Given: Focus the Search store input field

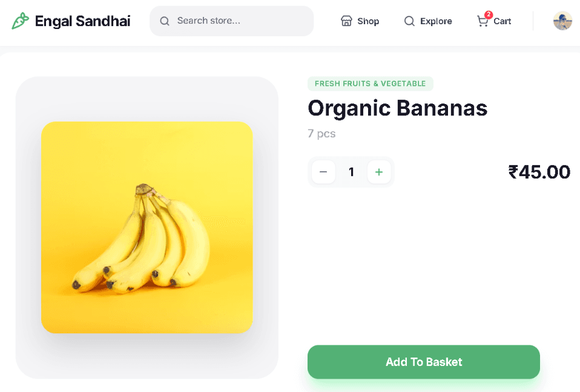Looking at the screenshot, I should 231,21.
